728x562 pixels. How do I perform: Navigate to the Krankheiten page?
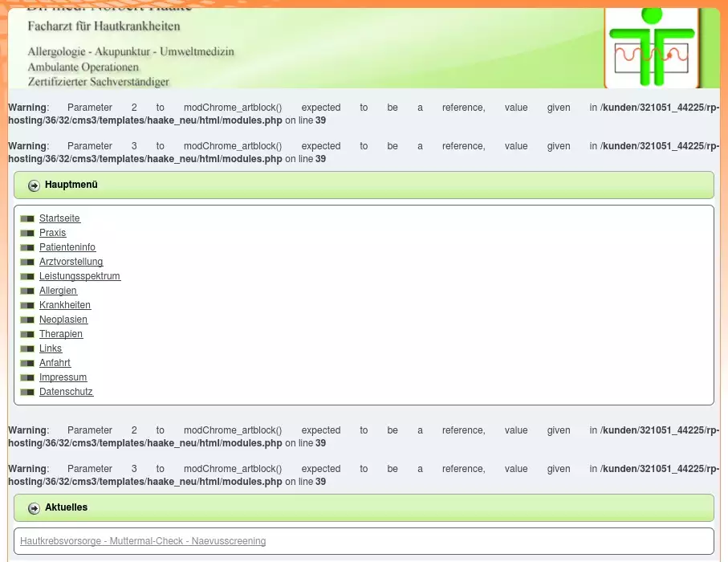coord(65,305)
